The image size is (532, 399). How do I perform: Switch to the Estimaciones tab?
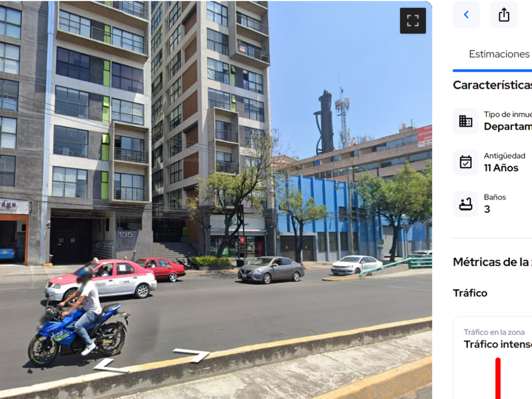(499, 54)
